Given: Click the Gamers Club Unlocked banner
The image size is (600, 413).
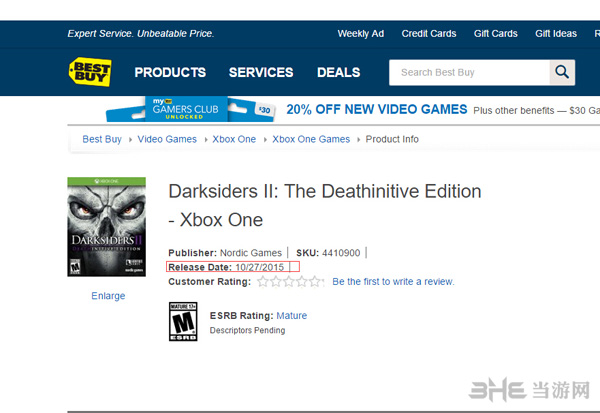Looking at the screenshot, I should 210,109.
